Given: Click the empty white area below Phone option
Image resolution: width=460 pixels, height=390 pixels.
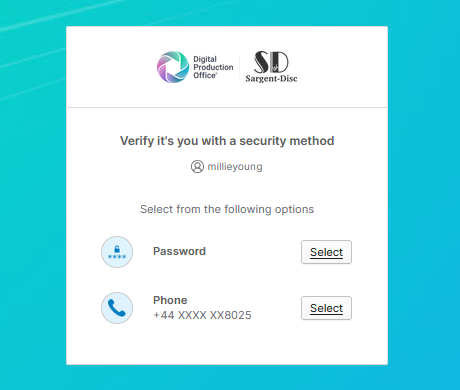Looking at the screenshot, I should pos(227,345).
